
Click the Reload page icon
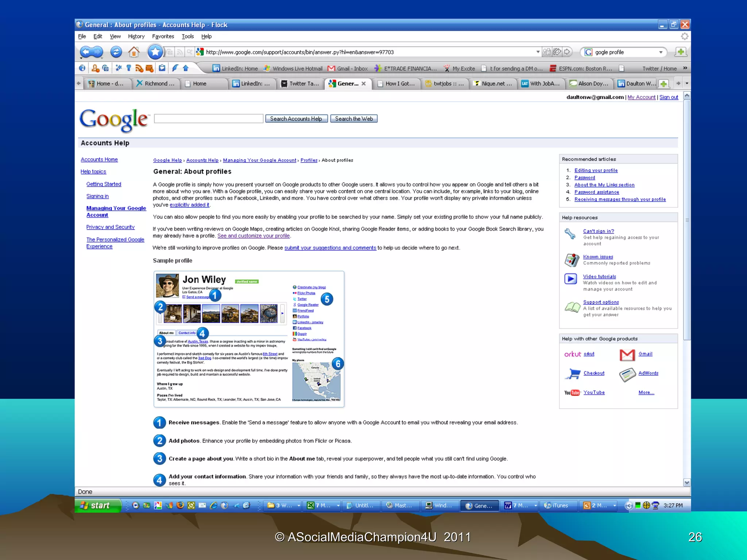[116, 52]
